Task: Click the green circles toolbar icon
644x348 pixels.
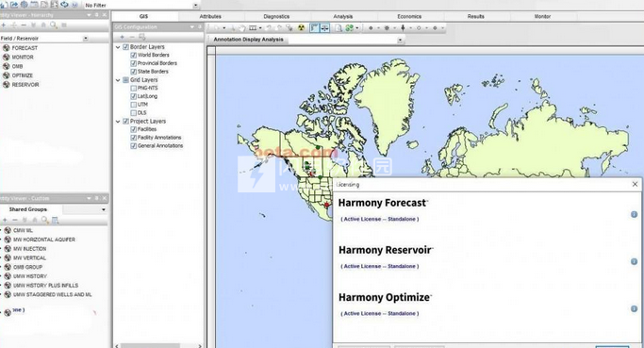Action: coord(350,28)
